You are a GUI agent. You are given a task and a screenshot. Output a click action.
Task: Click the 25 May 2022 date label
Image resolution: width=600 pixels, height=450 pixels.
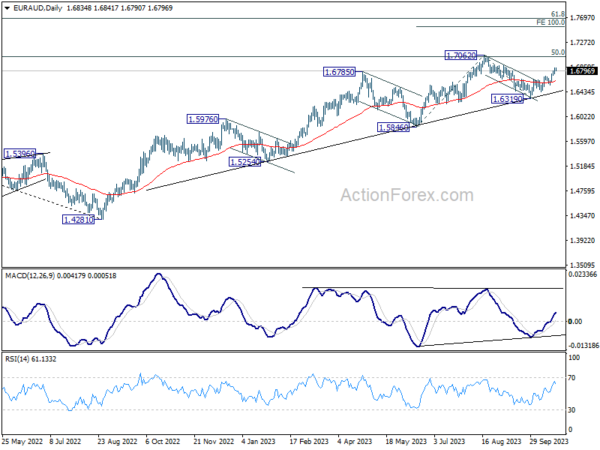[x=22, y=442]
